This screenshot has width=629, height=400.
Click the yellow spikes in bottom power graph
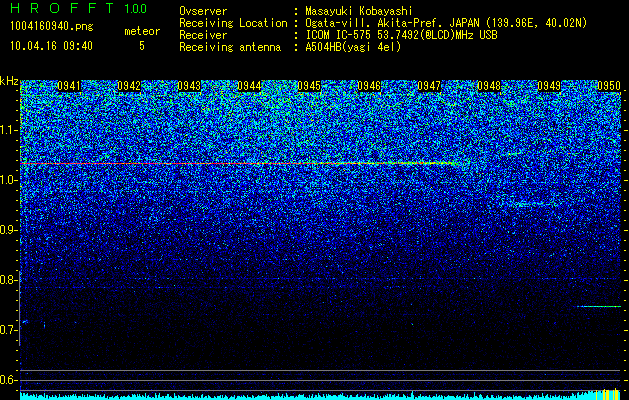(x=607, y=394)
